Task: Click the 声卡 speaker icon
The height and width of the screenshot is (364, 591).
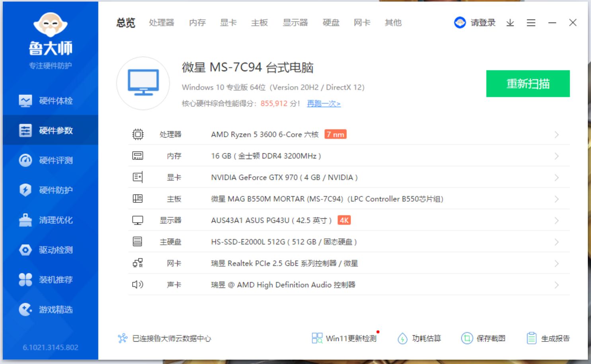Action: [138, 284]
